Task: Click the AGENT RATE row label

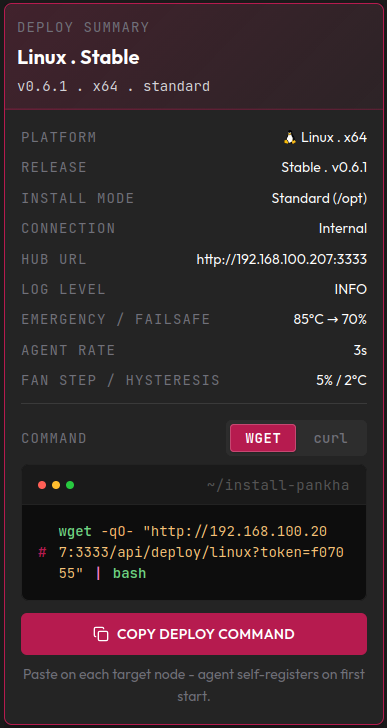Action: pyautogui.click(x=68, y=350)
